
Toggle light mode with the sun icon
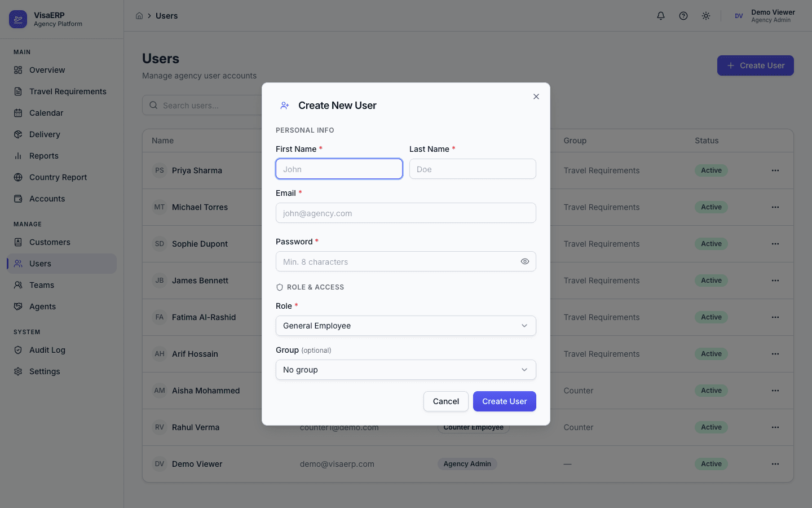[x=705, y=16]
